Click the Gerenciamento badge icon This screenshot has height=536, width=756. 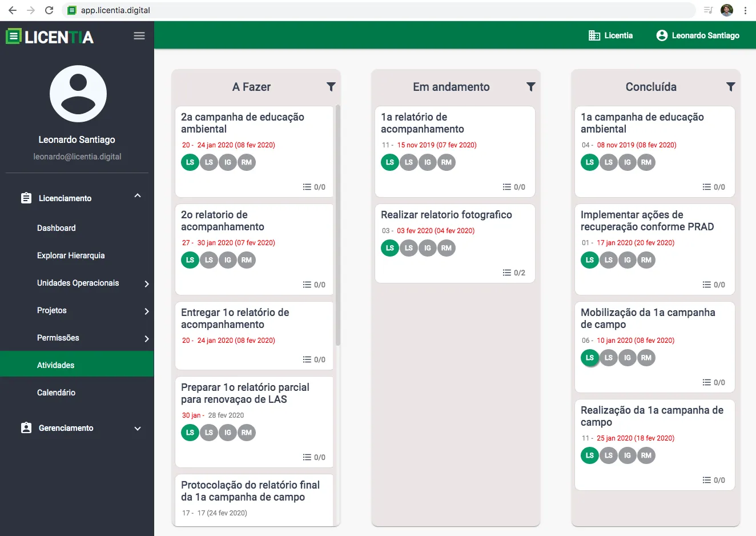click(26, 428)
